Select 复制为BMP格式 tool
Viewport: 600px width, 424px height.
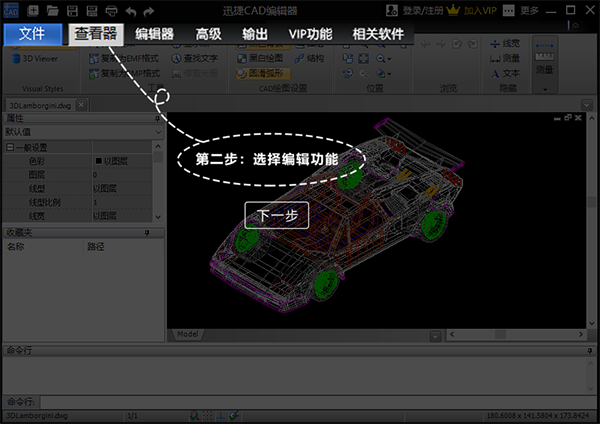click(124, 73)
